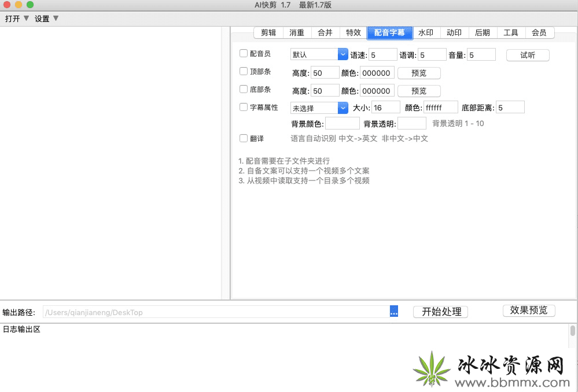This screenshot has height=392, width=578.
Task: Click note '3. 从视频中读取支持一个目录多个视频'
Action: (304, 181)
